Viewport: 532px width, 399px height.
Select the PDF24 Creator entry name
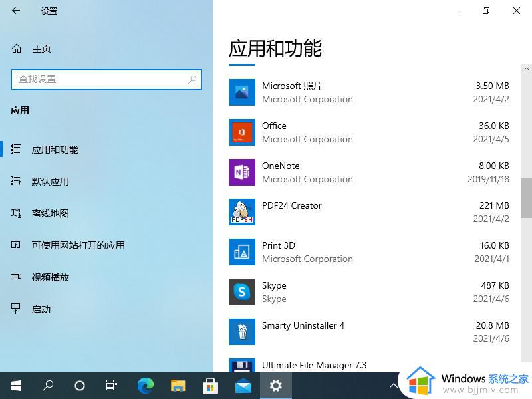click(x=292, y=205)
